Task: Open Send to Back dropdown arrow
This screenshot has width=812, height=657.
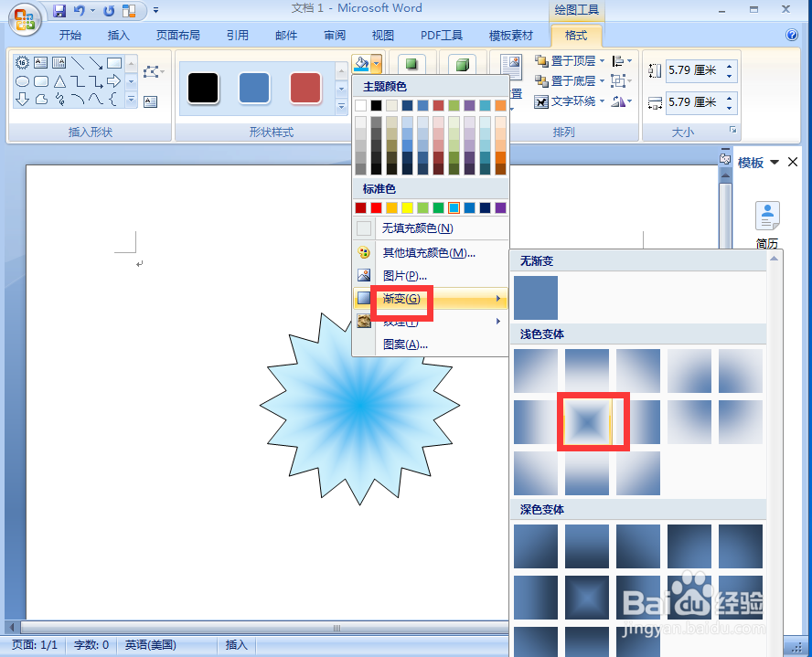Action: tap(602, 80)
